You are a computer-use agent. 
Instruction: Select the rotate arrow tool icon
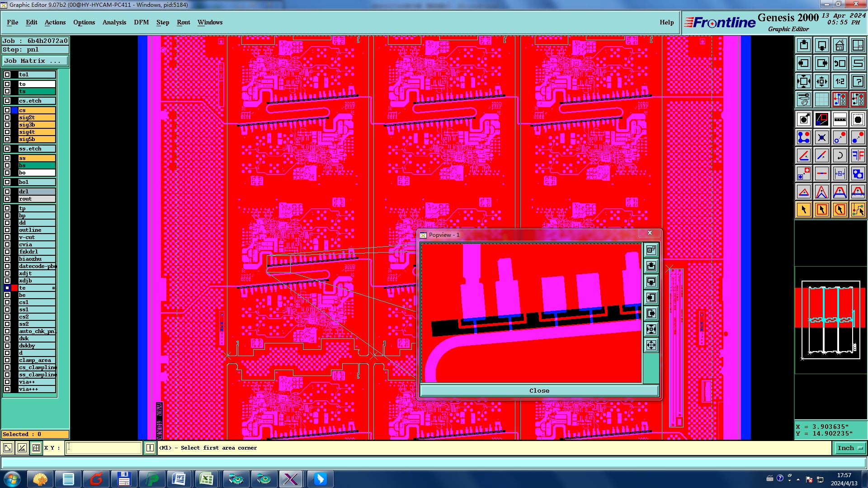point(840,155)
